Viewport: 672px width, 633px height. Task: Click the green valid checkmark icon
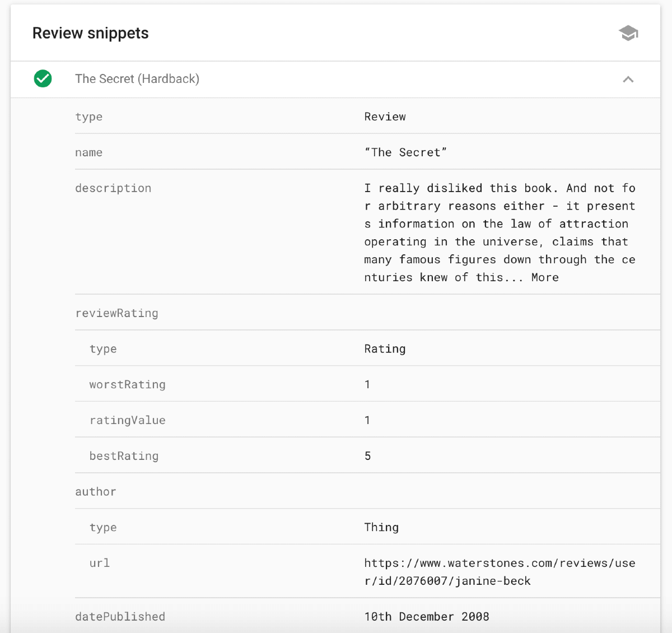click(43, 79)
